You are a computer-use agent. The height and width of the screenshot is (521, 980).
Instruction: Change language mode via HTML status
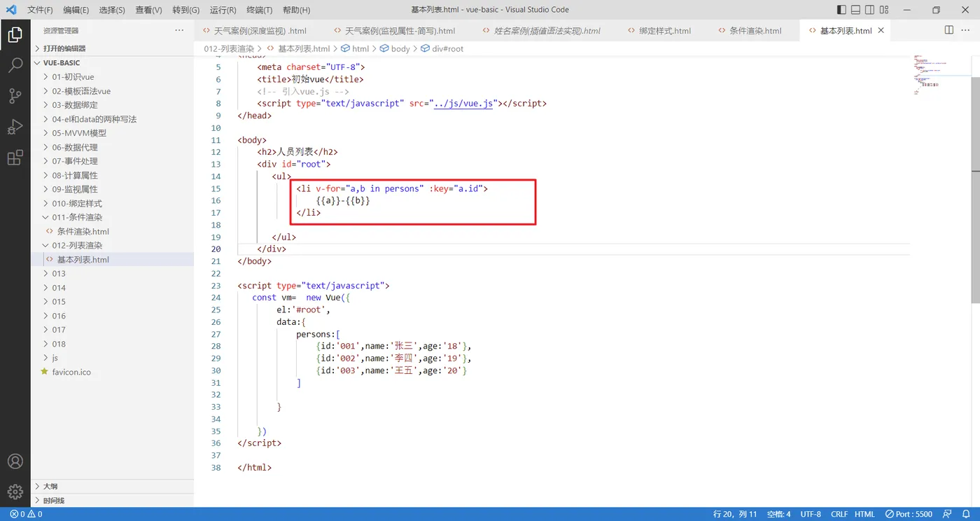864,514
